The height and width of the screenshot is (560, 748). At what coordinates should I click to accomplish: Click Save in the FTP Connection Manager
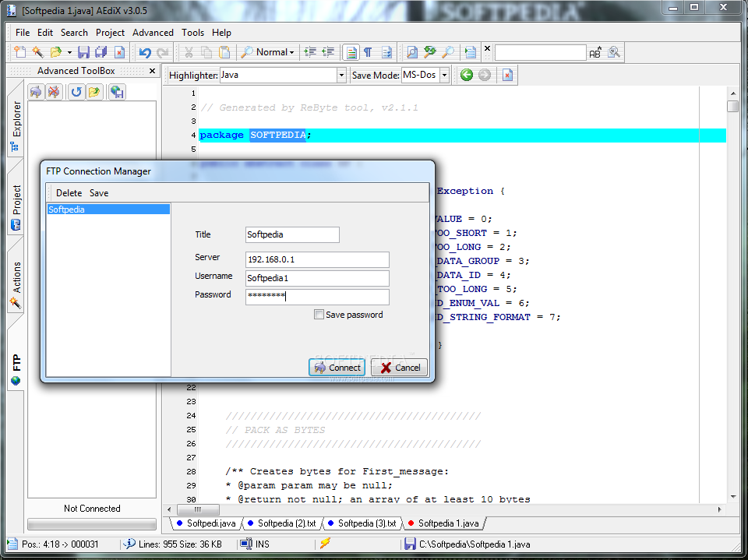pyautogui.click(x=99, y=193)
